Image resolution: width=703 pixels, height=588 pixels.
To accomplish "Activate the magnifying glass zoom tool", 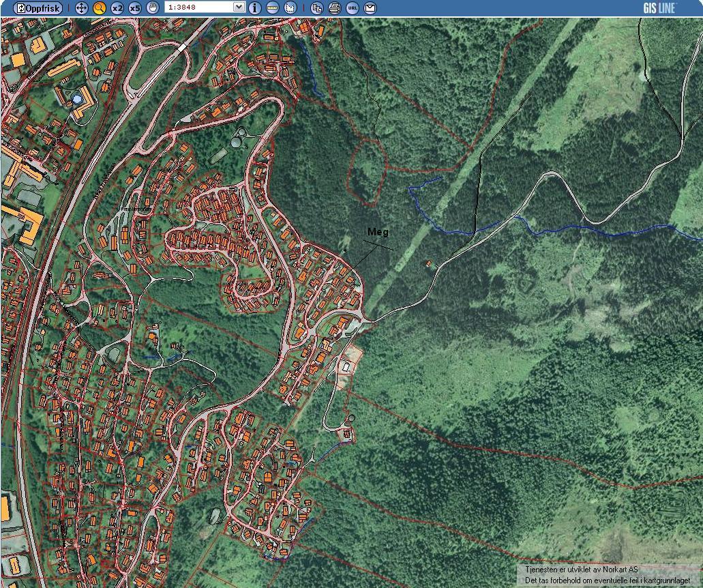I will [99, 8].
